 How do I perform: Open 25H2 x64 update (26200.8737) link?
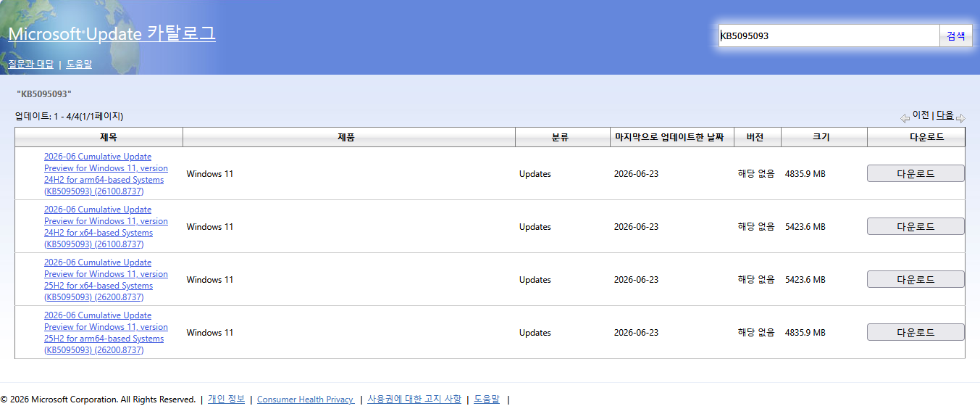click(x=106, y=280)
